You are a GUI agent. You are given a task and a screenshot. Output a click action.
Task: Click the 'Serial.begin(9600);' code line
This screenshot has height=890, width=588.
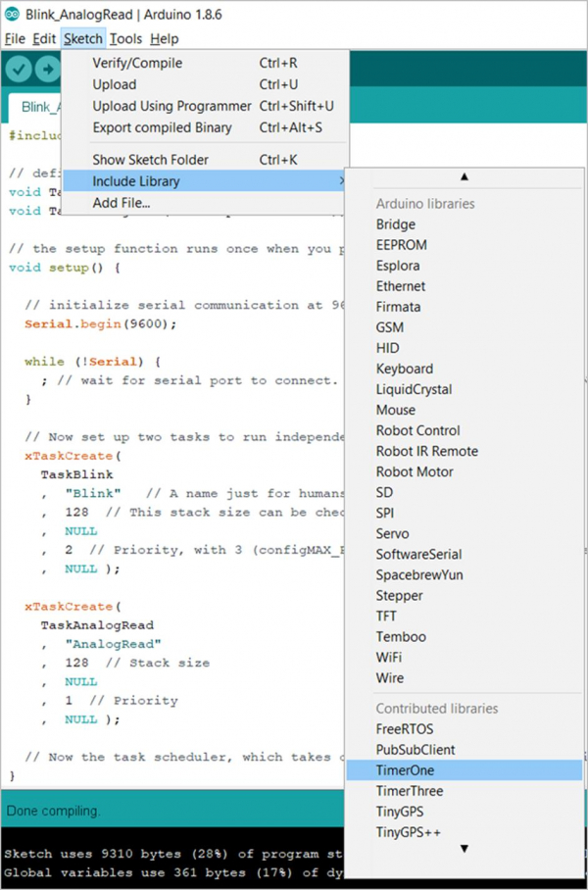coord(101,324)
